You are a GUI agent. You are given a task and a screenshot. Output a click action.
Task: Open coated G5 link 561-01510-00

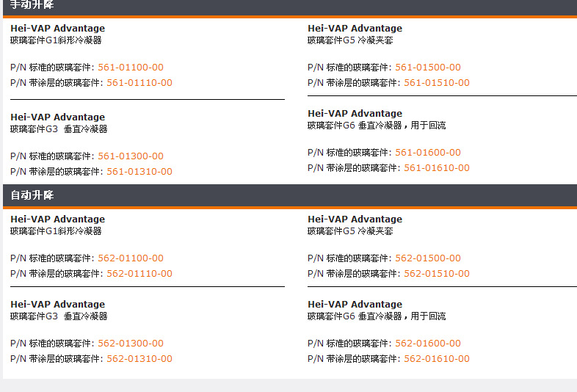point(437,83)
